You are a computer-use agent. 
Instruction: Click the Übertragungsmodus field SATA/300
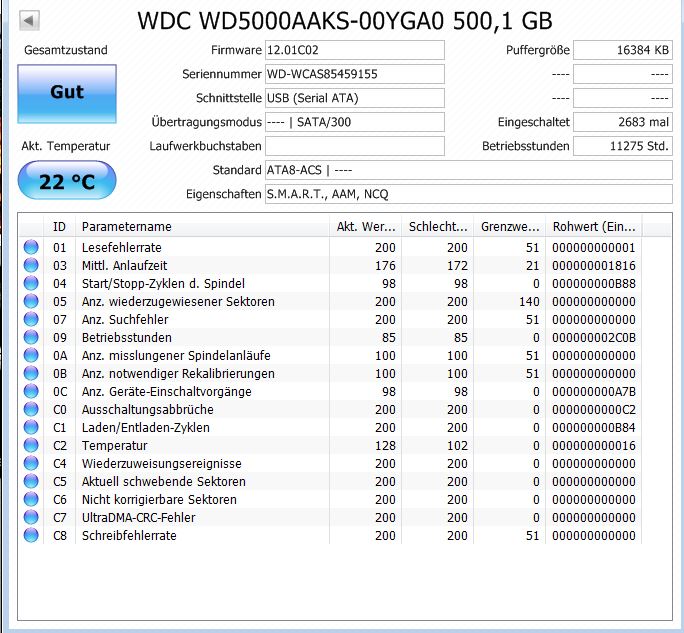click(x=355, y=122)
